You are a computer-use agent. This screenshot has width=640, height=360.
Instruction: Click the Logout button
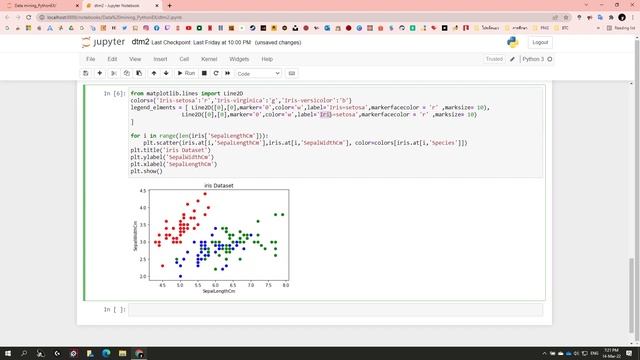pyautogui.click(x=540, y=42)
